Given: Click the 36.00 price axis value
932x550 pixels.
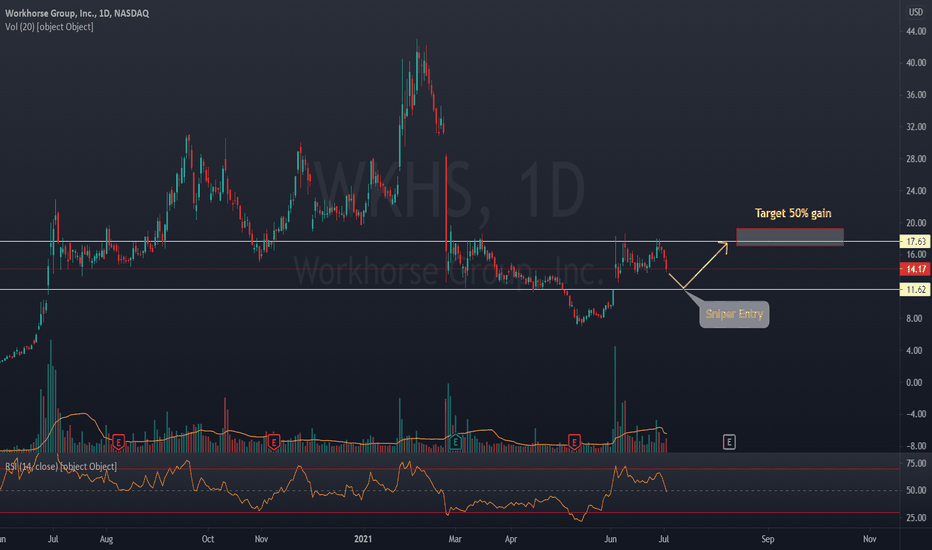Looking at the screenshot, I should click(916, 95).
